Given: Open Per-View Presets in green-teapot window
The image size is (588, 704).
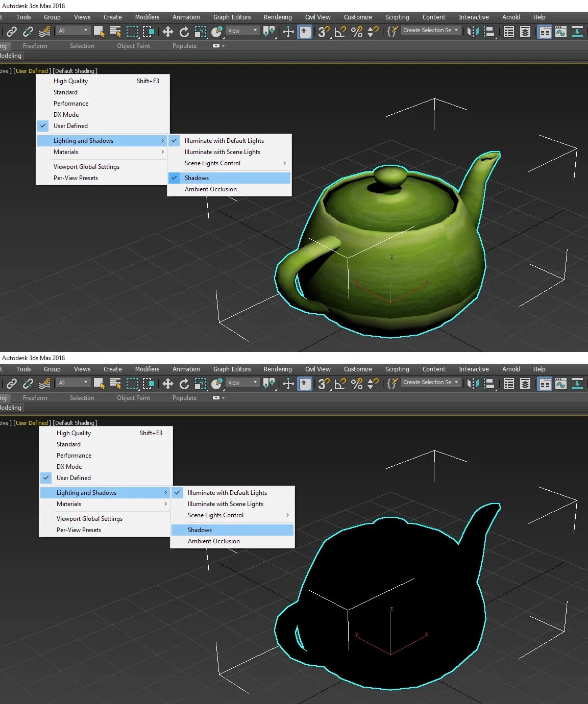Looking at the screenshot, I should point(102,178).
